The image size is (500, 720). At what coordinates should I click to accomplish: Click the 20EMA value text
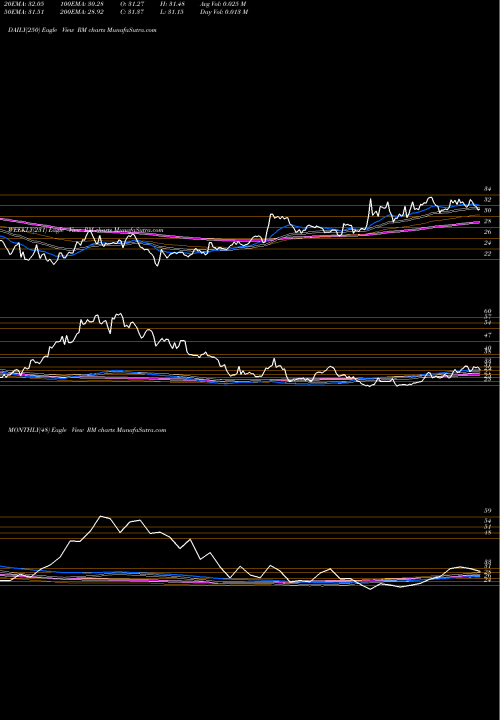tap(25, 4)
